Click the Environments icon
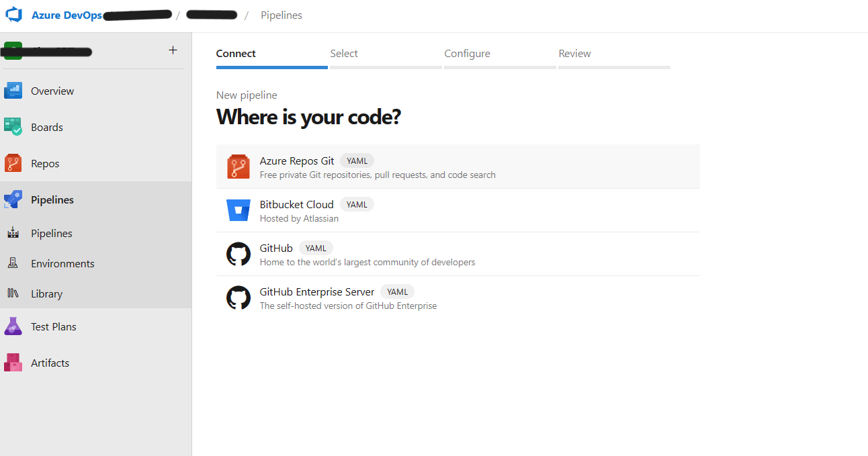The height and width of the screenshot is (456, 868). point(13,263)
